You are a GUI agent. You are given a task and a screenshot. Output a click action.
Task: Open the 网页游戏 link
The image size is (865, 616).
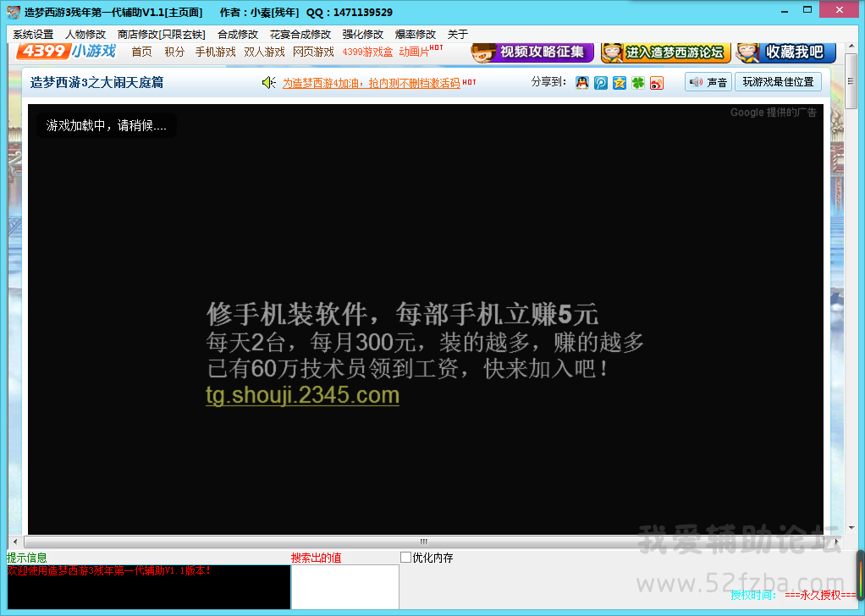coord(313,52)
